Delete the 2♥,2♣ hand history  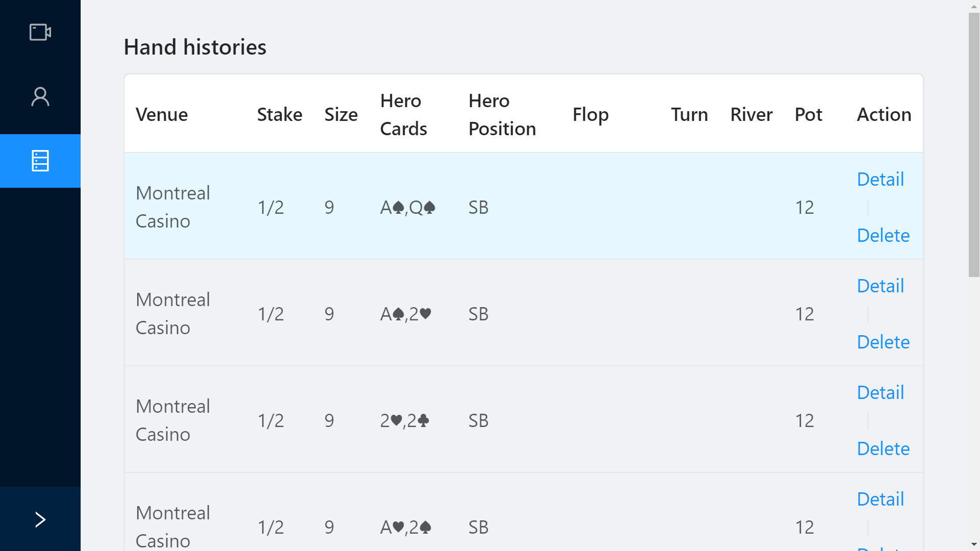883,448
